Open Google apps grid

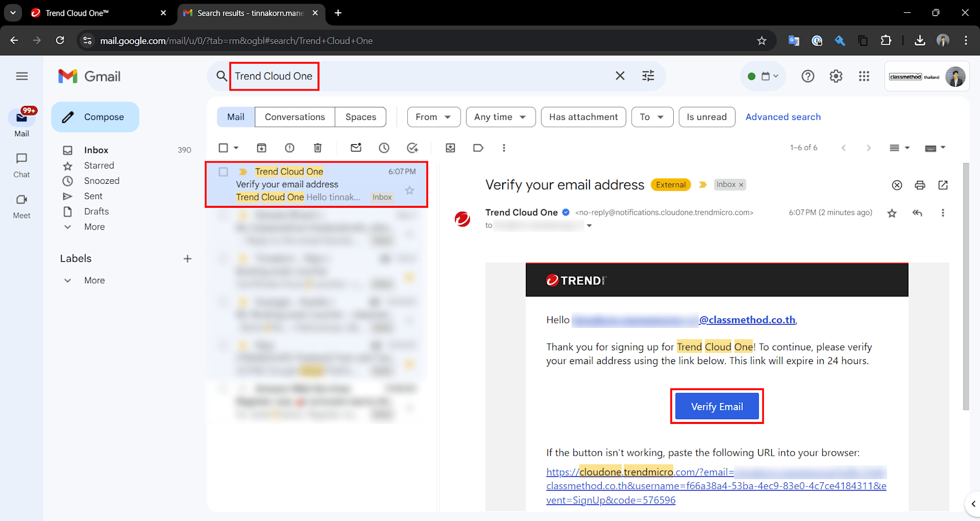864,76
